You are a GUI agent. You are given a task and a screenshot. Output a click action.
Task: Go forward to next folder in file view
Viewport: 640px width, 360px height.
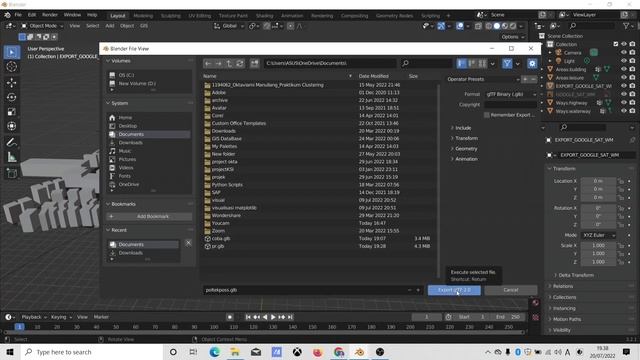point(218,63)
